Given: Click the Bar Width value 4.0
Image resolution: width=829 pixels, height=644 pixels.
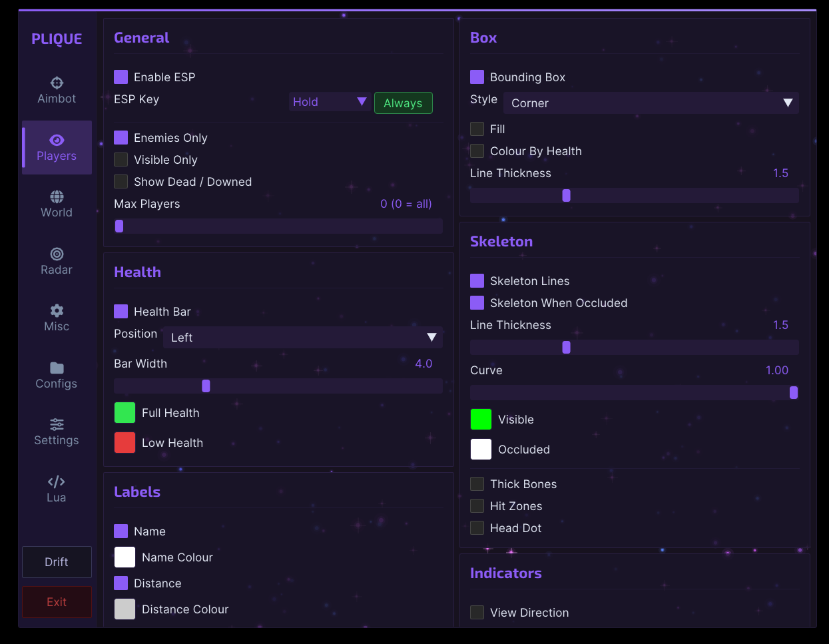Looking at the screenshot, I should tap(424, 364).
